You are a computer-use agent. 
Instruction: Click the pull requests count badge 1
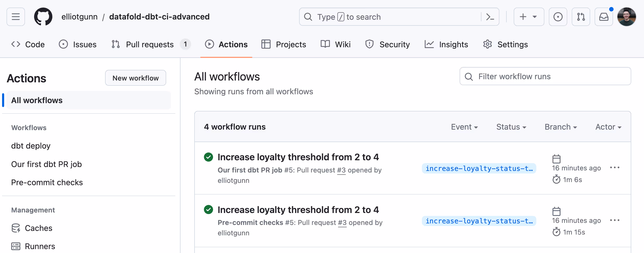pyautogui.click(x=185, y=44)
